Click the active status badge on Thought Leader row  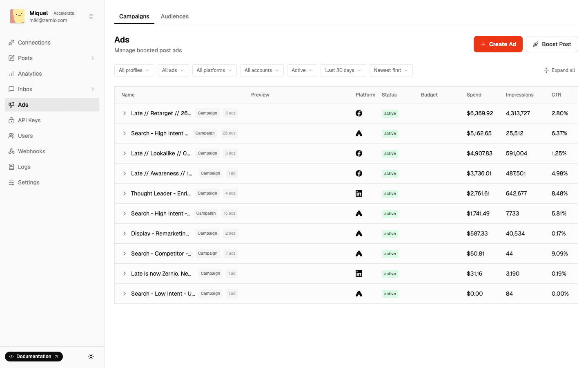390,193
